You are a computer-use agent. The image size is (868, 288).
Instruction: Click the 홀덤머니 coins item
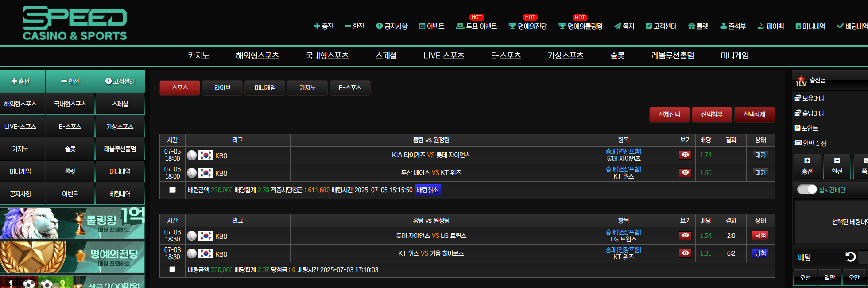[x=809, y=113]
